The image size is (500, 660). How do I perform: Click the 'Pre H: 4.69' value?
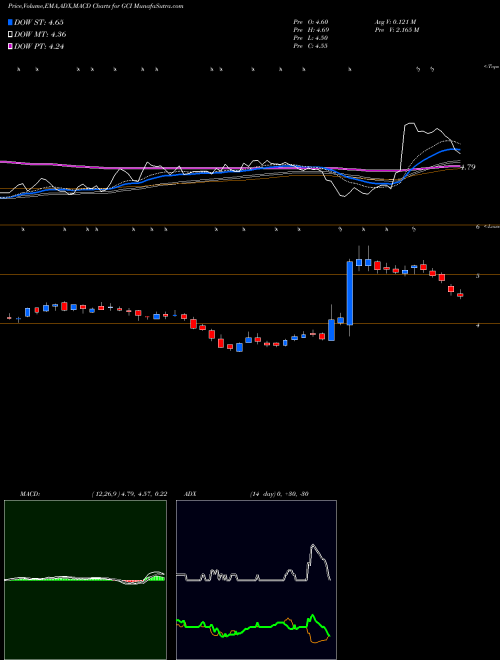point(311,30)
